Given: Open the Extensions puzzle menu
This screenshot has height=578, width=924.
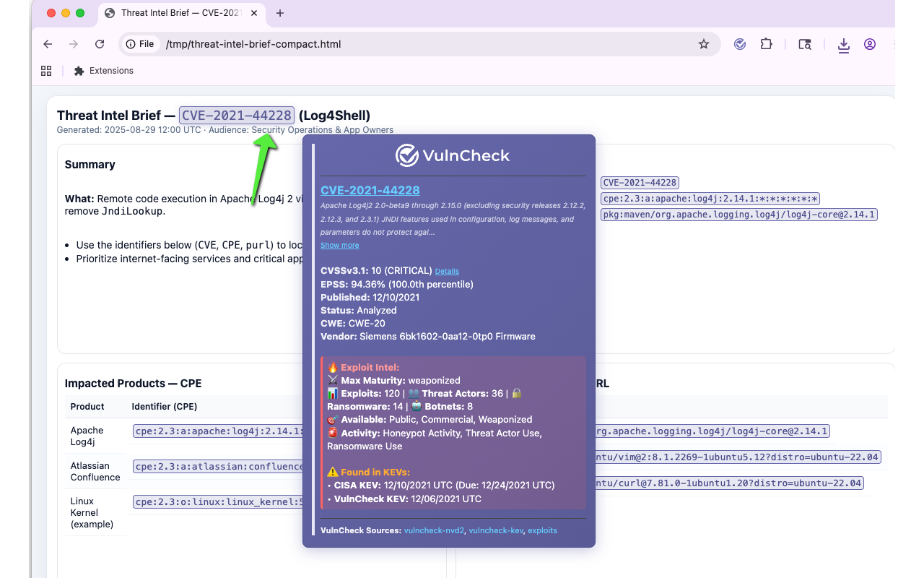Looking at the screenshot, I should coord(766,44).
